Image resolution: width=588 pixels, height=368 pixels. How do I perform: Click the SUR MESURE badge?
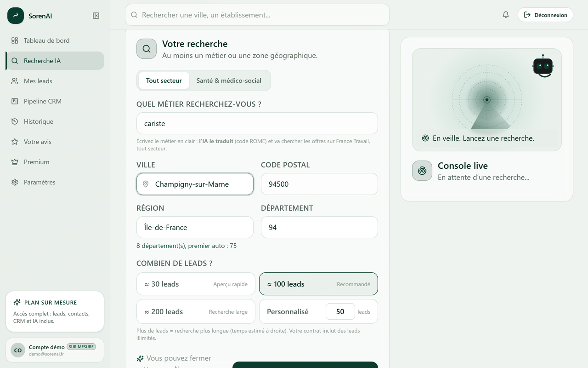click(x=81, y=347)
